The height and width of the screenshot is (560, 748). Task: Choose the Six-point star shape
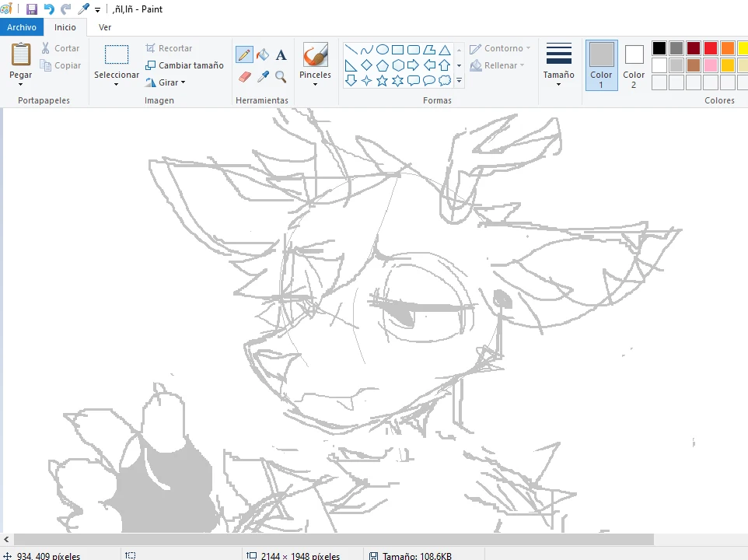[398, 81]
